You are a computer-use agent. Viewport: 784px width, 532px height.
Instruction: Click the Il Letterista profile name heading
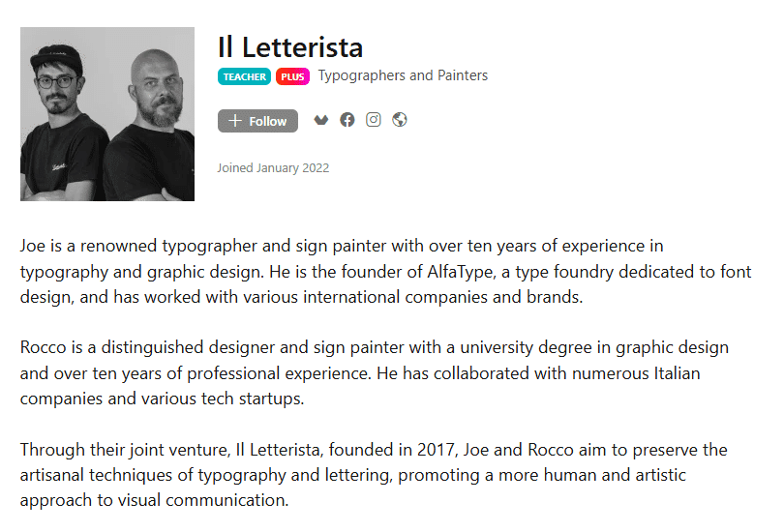[x=290, y=46]
